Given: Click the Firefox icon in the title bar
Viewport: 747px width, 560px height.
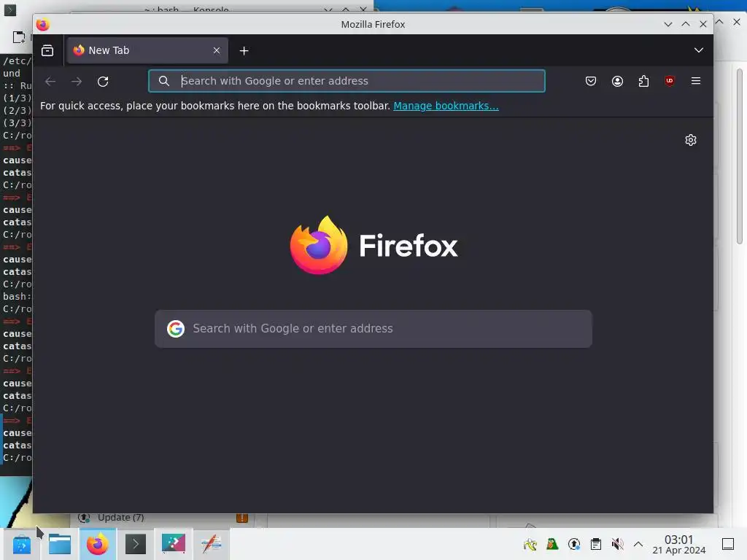Looking at the screenshot, I should 43,24.
